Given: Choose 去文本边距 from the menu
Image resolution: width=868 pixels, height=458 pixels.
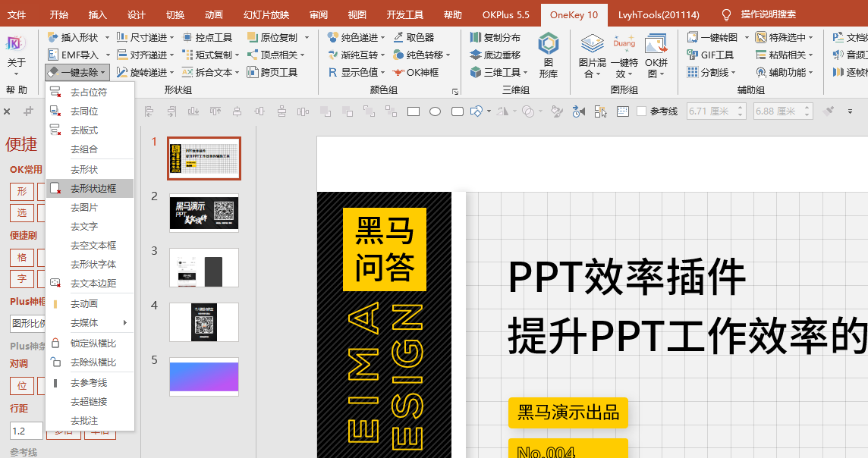Looking at the screenshot, I should [90, 283].
